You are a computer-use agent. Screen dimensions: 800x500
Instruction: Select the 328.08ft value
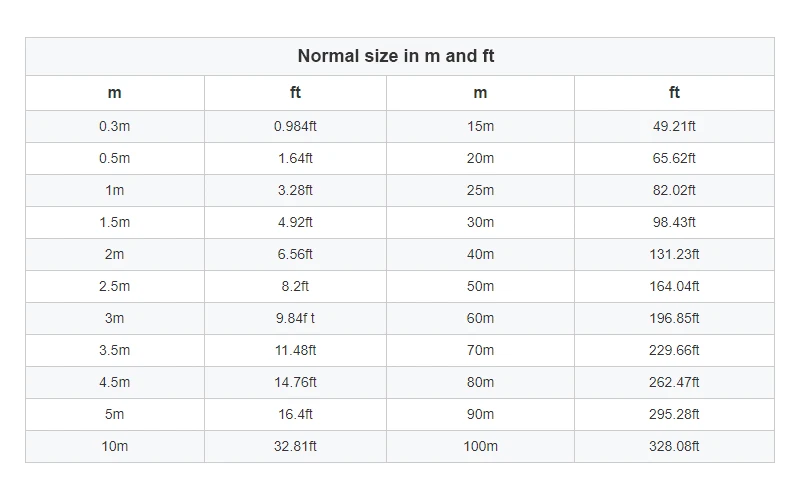click(x=674, y=446)
